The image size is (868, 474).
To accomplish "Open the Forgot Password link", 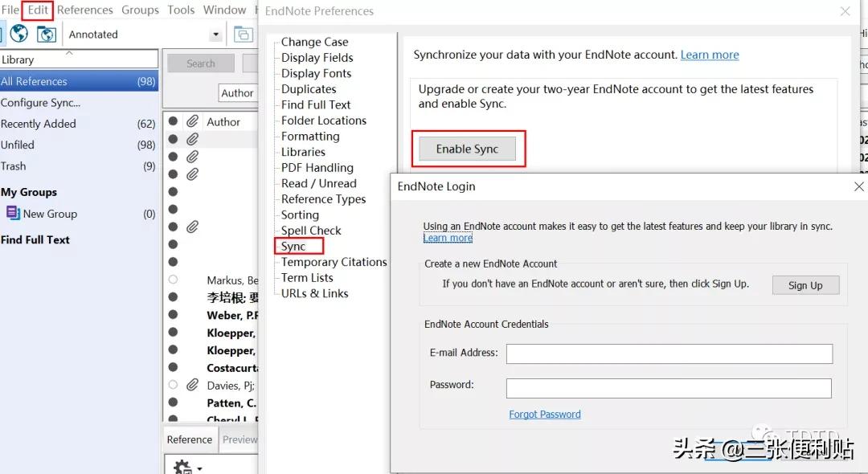I will (545, 414).
